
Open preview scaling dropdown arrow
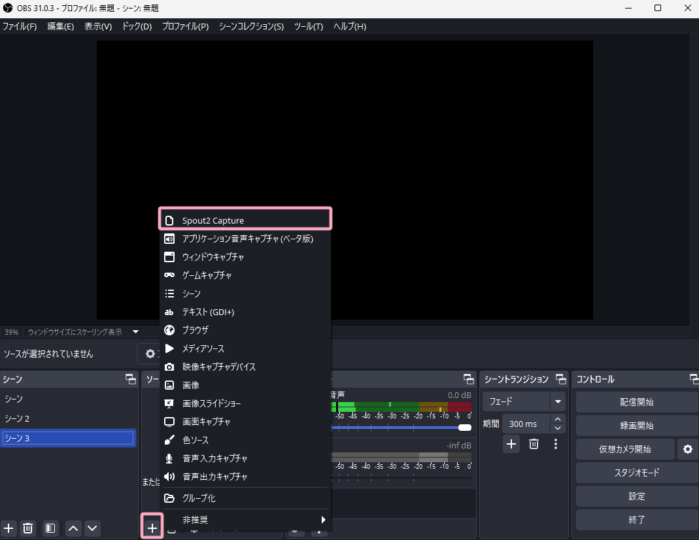click(136, 332)
